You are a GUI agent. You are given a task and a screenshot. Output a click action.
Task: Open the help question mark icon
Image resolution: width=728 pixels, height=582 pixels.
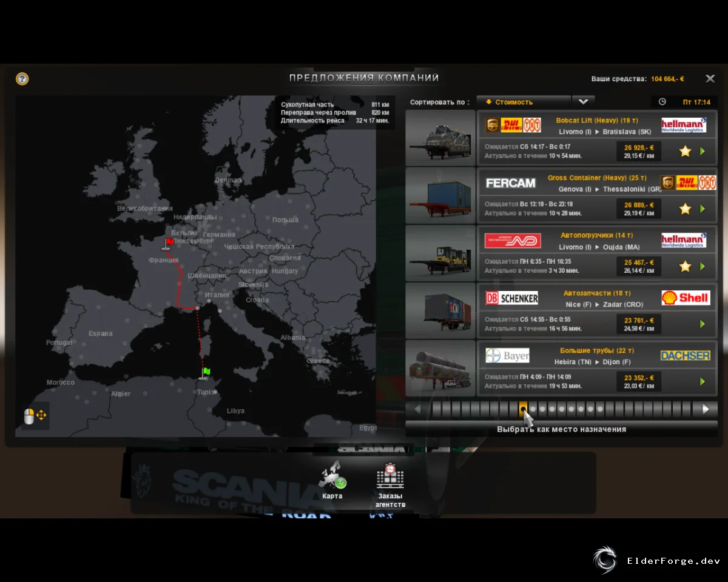pyautogui.click(x=22, y=79)
